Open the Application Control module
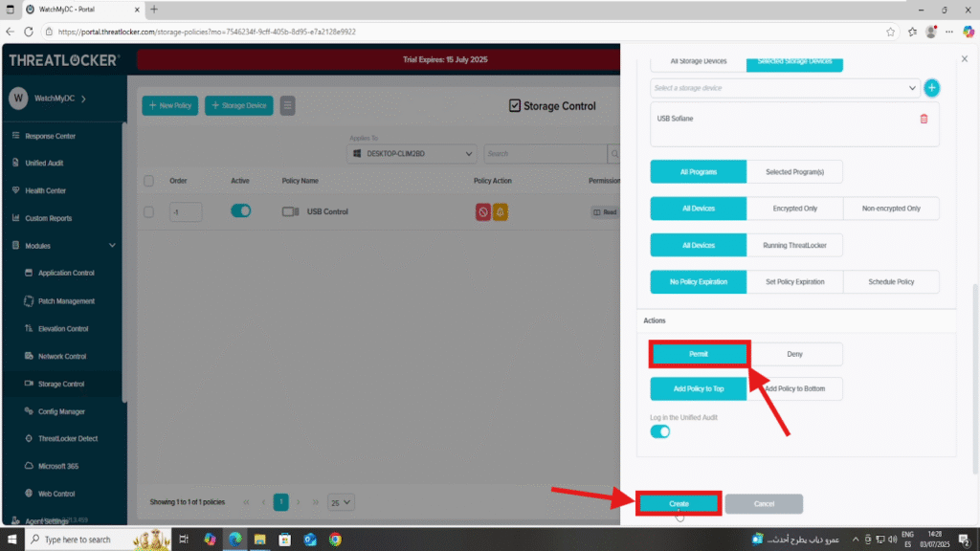 tap(66, 273)
